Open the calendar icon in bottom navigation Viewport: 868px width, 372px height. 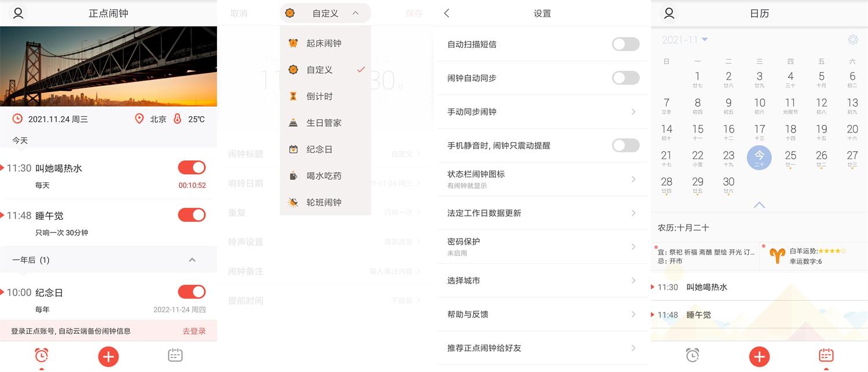point(175,355)
